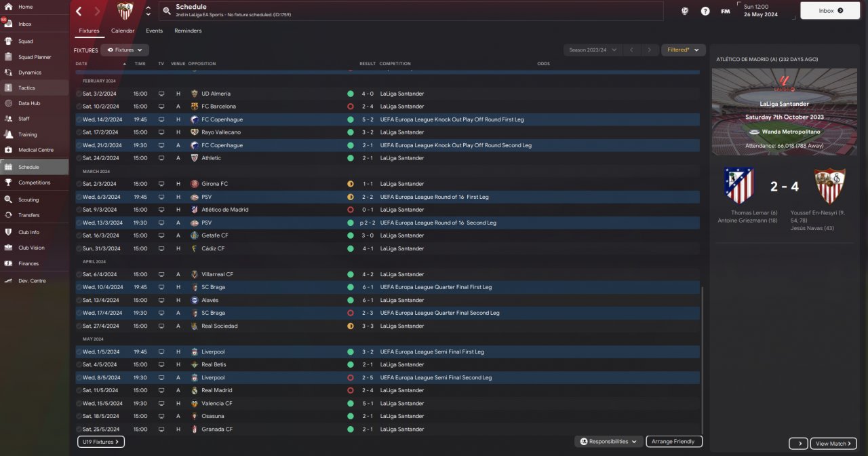The height and width of the screenshot is (456, 868).
Task: Switch to the Events tab
Action: click(154, 31)
